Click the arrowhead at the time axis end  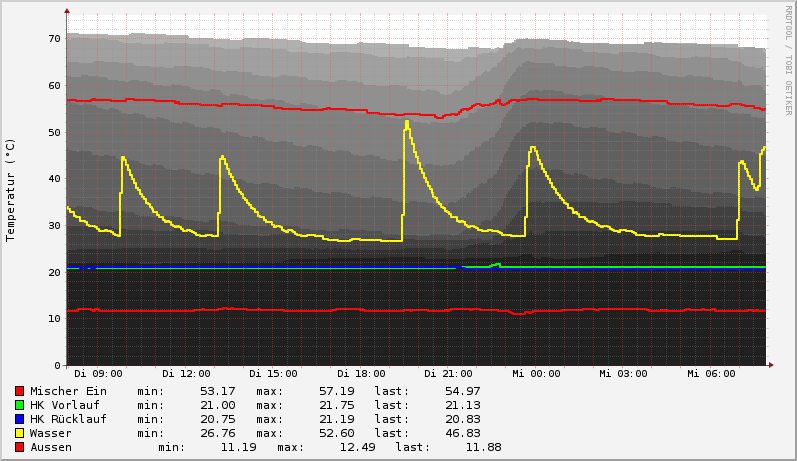(770, 365)
